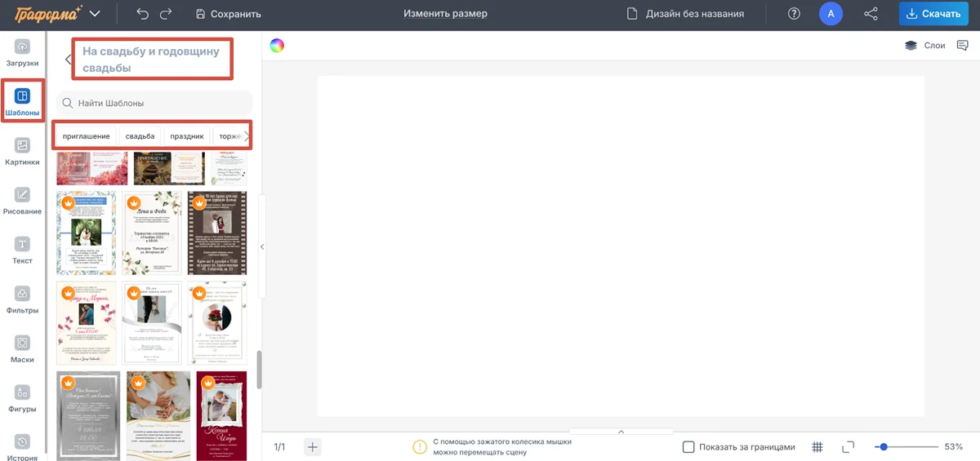Screen dimensions: 980x461
Task: Click the fit-to-screen icon
Action: pos(848,446)
